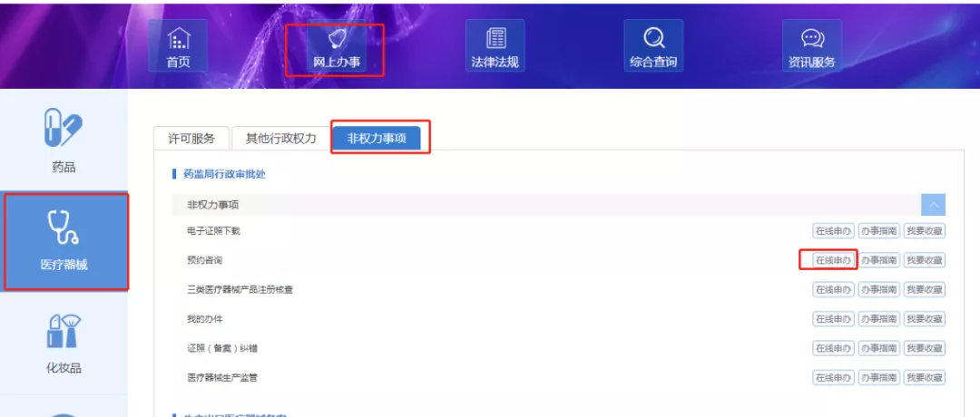
Task: Collapse the 非权力事项 section with the arrow
Action: tap(933, 205)
